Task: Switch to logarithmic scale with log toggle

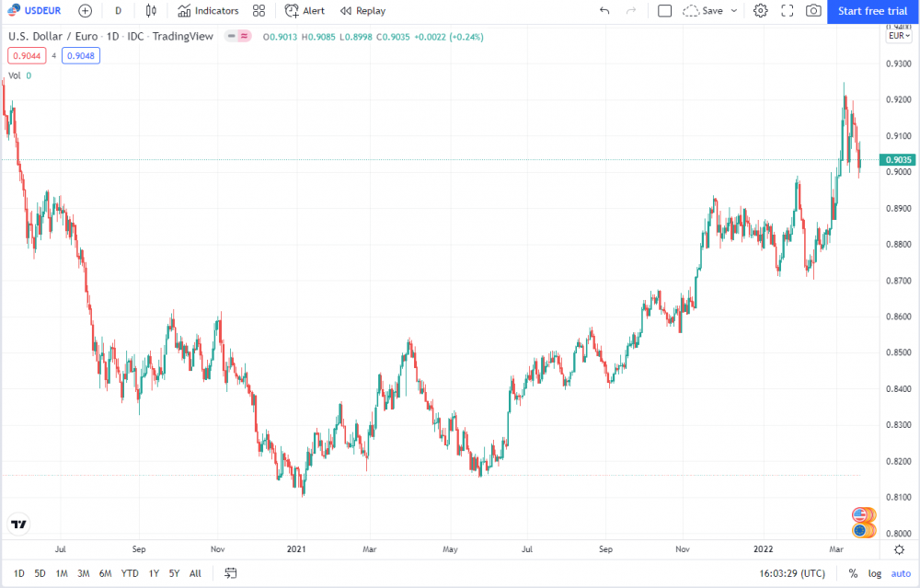Action: coord(874,572)
